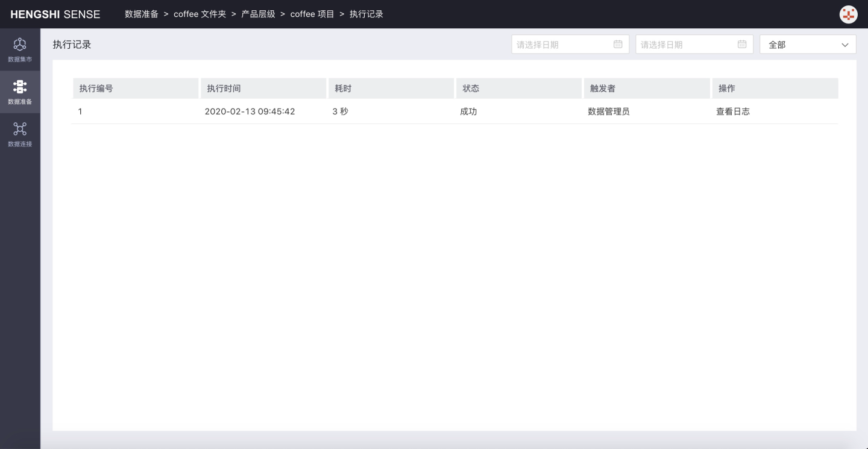Navigate to coffee 文件夹 breadcrumb
This screenshot has height=449, width=868.
coord(200,14)
